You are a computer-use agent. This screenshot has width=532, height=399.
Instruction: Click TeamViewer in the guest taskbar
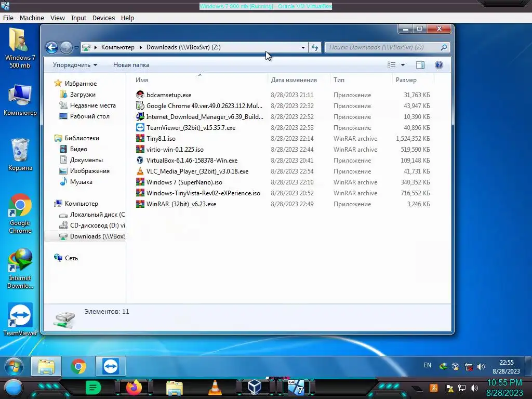(111, 366)
